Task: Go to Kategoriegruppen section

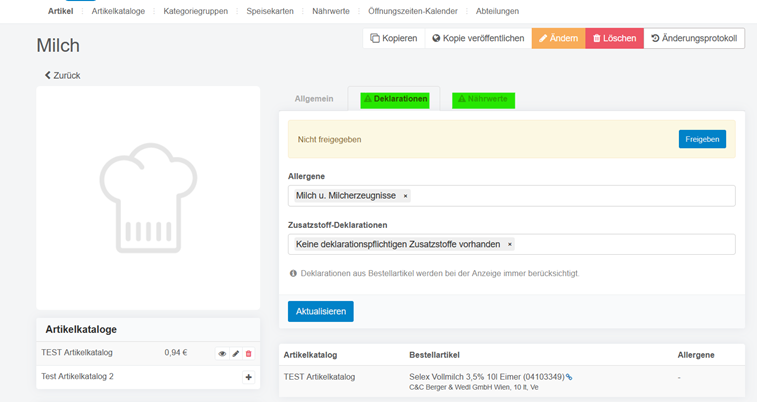Action: point(196,11)
